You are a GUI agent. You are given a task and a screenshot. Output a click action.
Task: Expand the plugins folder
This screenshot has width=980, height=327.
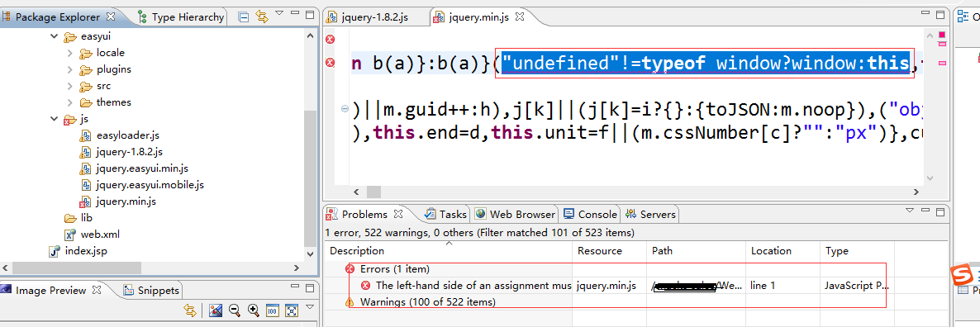tap(69, 69)
